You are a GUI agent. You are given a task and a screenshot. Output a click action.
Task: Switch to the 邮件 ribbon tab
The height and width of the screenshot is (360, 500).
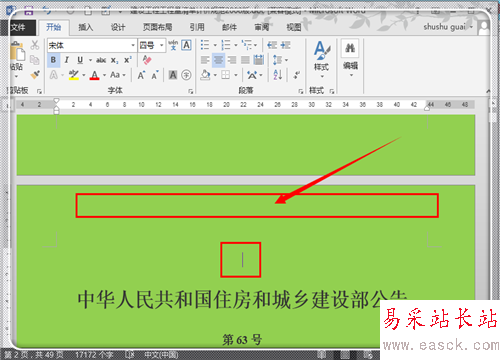coord(229,27)
